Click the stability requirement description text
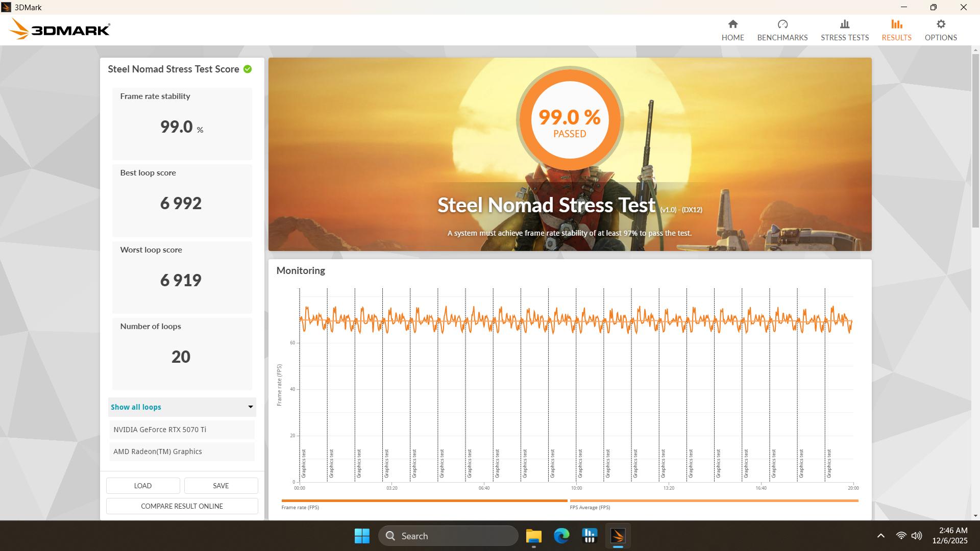The height and width of the screenshot is (551, 980). (x=570, y=233)
